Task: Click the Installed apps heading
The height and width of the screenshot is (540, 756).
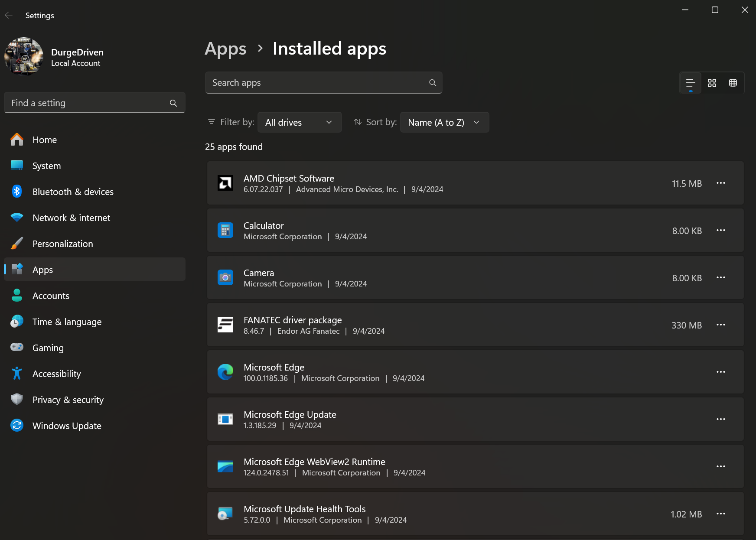Action: tap(329, 49)
